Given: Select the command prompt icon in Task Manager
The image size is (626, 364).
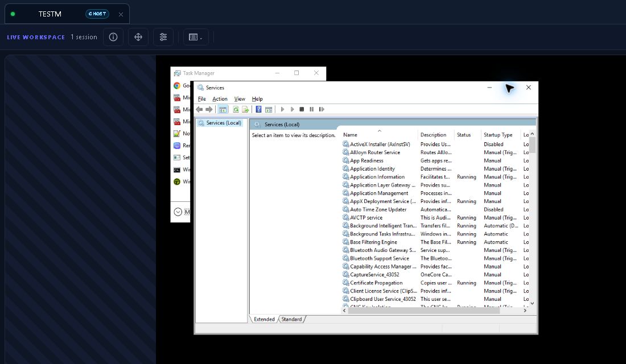Looking at the screenshot, I should [177, 169].
